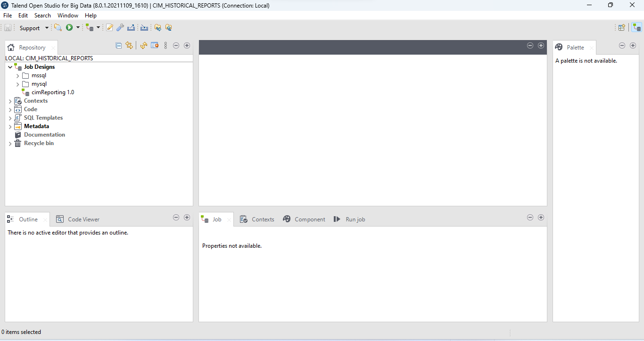The width and height of the screenshot is (644, 341).
Task: Maximize the Palette panel
Action: pyautogui.click(x=633, y=46)
